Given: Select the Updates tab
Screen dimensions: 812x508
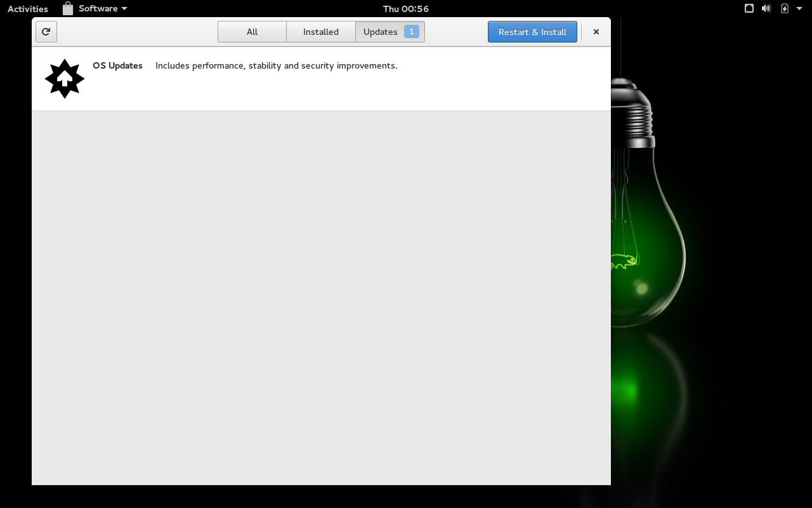Looking at the screenshot, I should 380,32.
